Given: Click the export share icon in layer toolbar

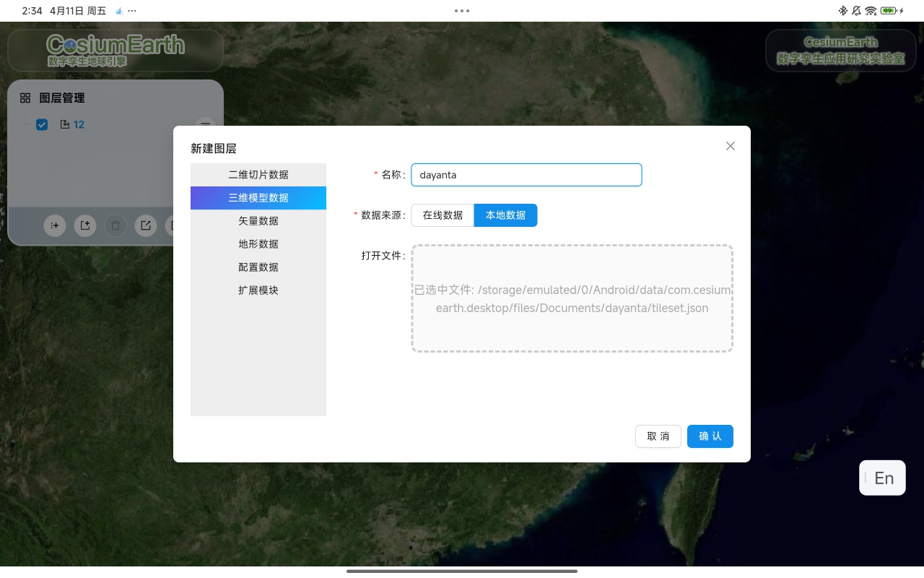Looking at the screenshot, I should (x=146, y=225).
